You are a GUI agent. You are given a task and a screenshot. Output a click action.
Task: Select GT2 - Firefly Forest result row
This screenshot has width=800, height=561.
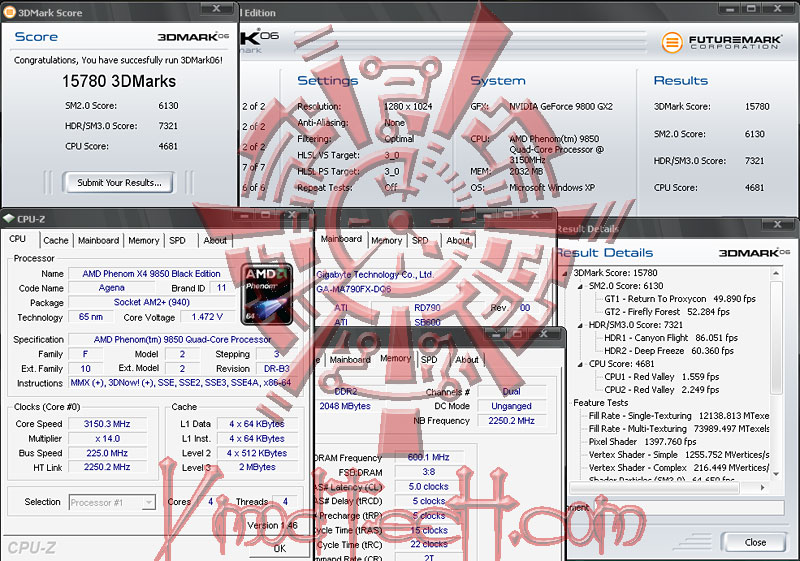[x=667, y=312]
